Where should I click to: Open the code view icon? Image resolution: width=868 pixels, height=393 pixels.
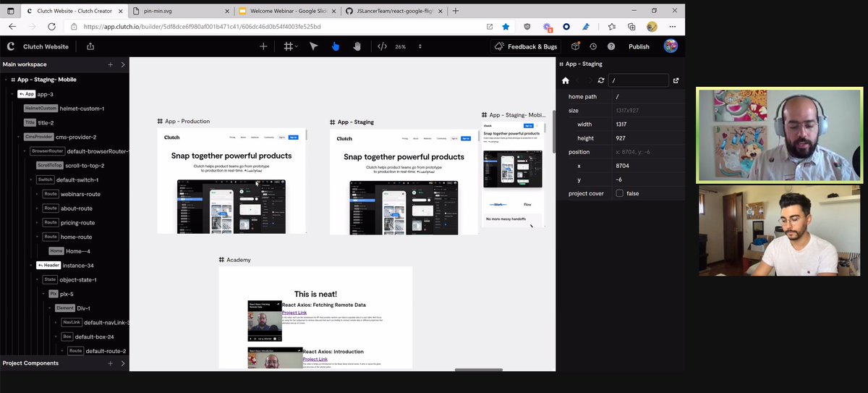pyautogui.click(x=382, y=46)
